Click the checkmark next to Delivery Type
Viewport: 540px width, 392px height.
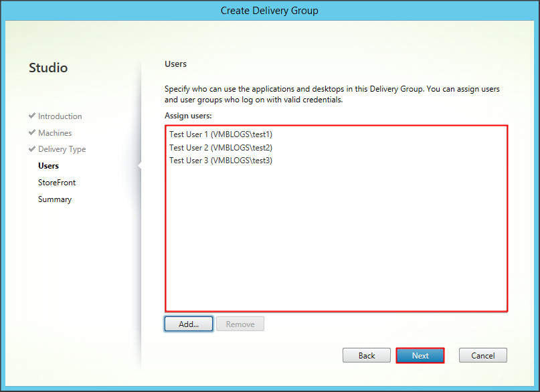(32, 149)
